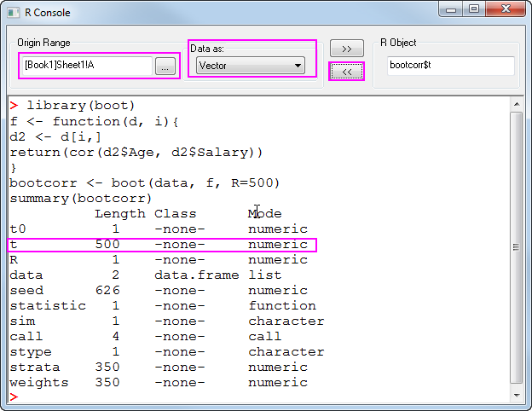Click the weights 350 row in output
Viewport: 532px width, 411px height.
158,383
